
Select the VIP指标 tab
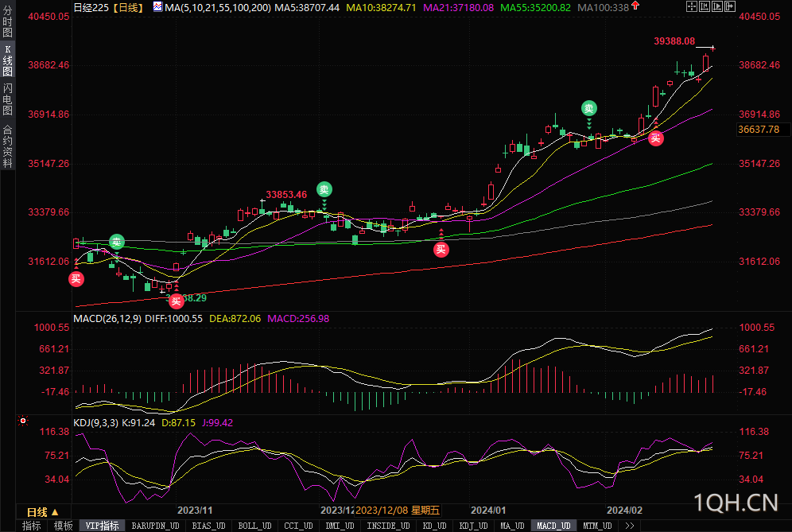102,526
